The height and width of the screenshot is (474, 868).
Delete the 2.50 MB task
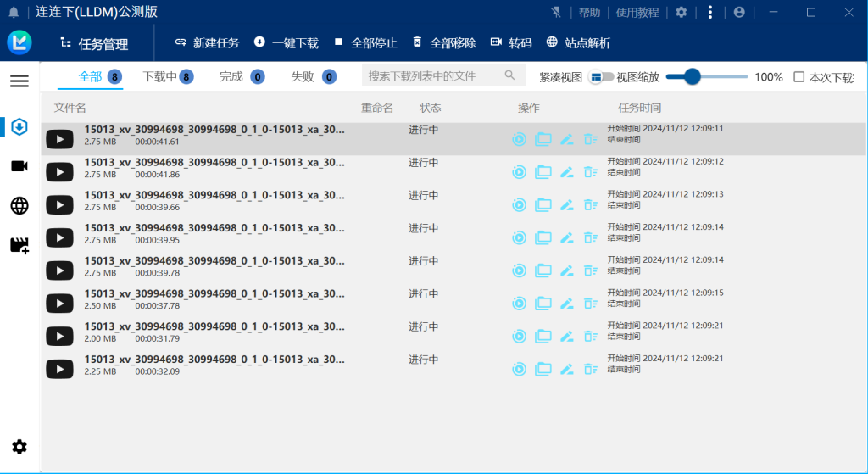[x=591, y=304]
